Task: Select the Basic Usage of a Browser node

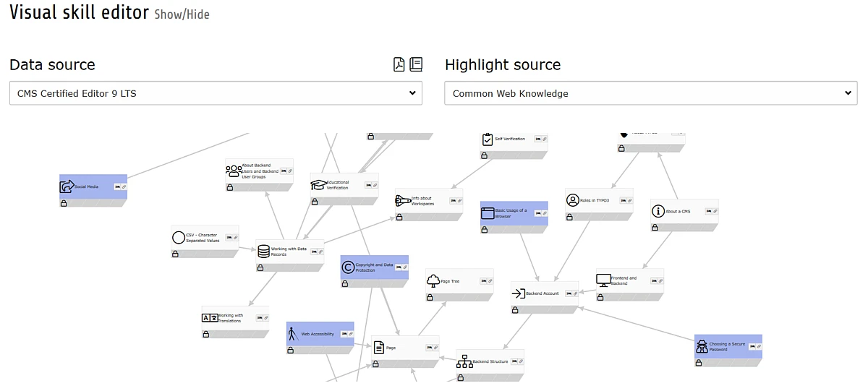Action: 514,212
